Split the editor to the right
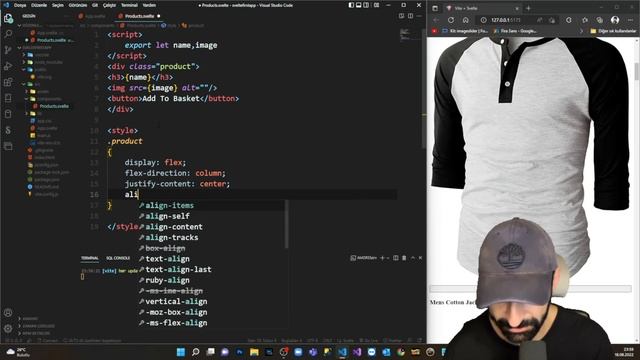640x360 pixels. [410, 16]
